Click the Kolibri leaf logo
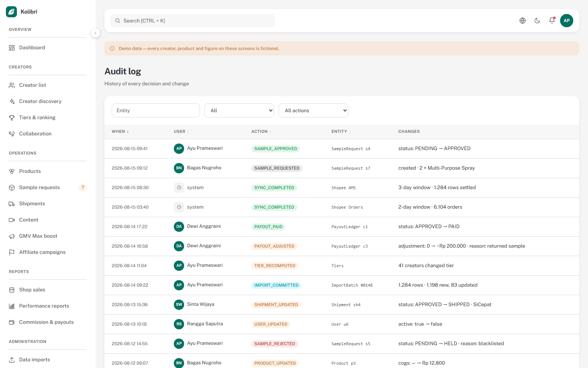The height and width of the screenshot is (368, 588). pyautogui.click(x=11, y=12)
